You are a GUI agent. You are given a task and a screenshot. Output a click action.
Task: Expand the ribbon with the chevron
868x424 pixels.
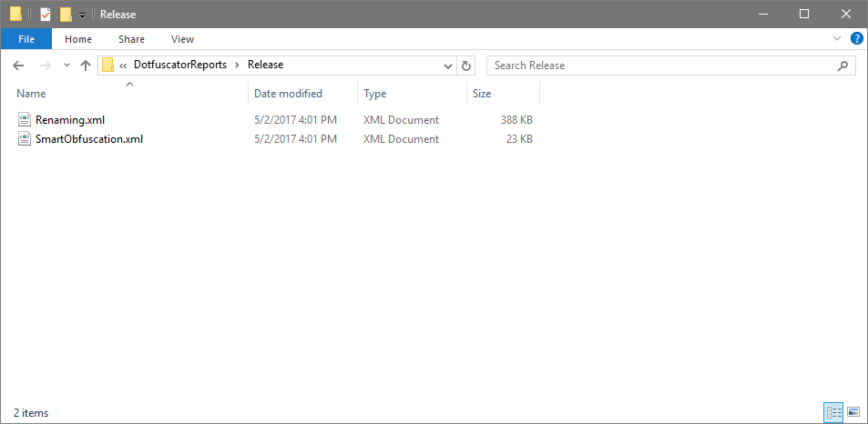[x=836, y=39]
